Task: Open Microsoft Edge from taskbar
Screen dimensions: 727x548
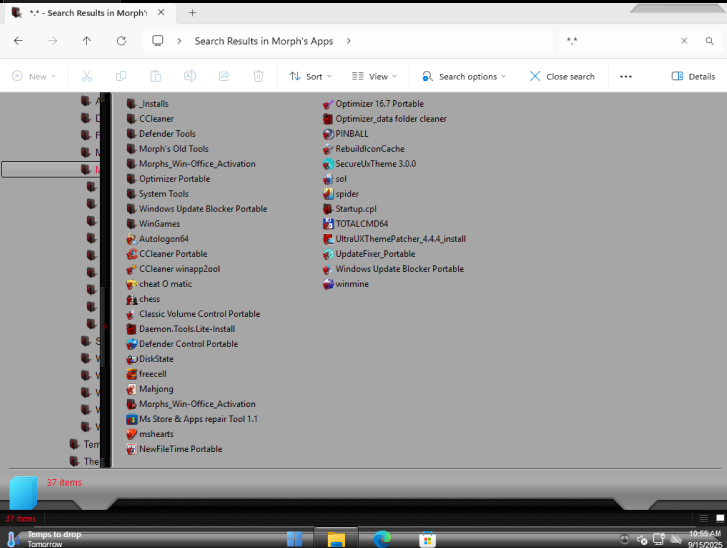Action: tap(382, 539)
